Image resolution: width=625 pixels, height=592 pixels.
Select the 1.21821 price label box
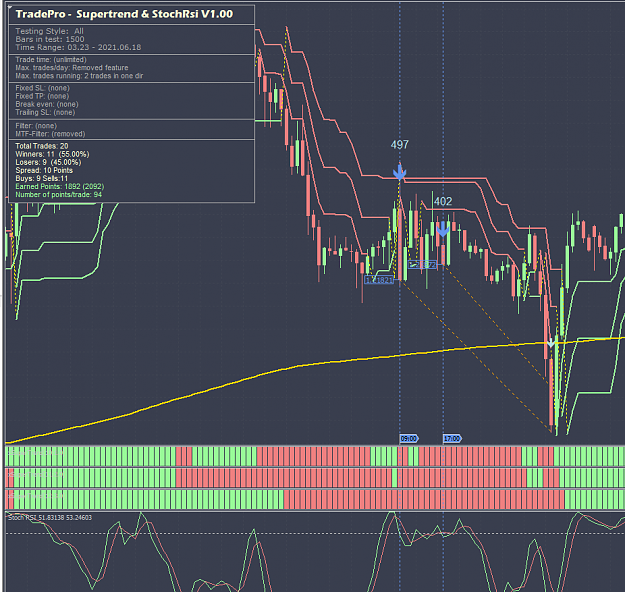(379, 280)
